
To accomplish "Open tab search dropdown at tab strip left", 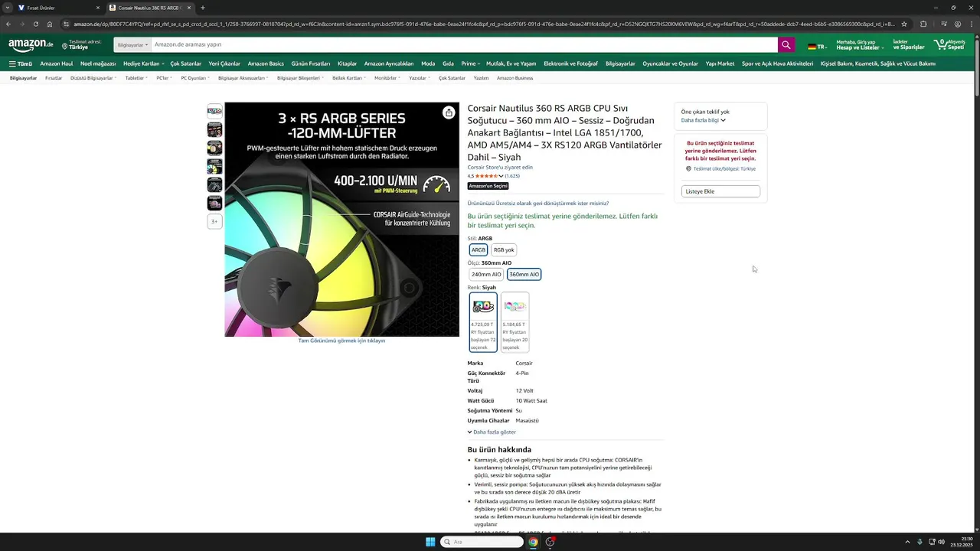I will pos(6,8).
